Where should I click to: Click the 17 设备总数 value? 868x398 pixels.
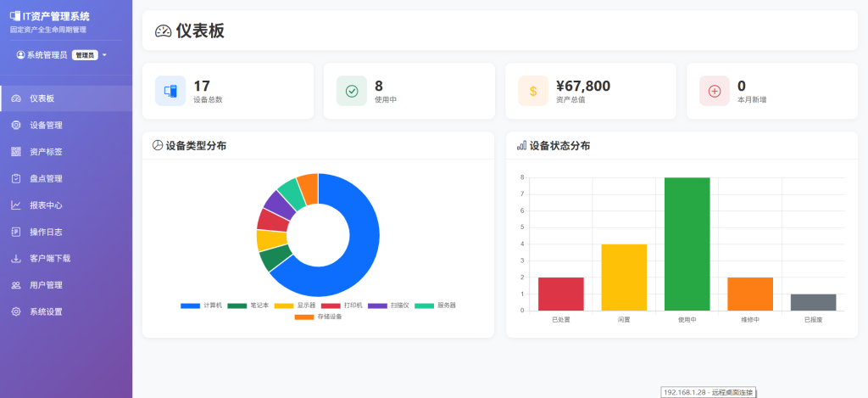202,86
